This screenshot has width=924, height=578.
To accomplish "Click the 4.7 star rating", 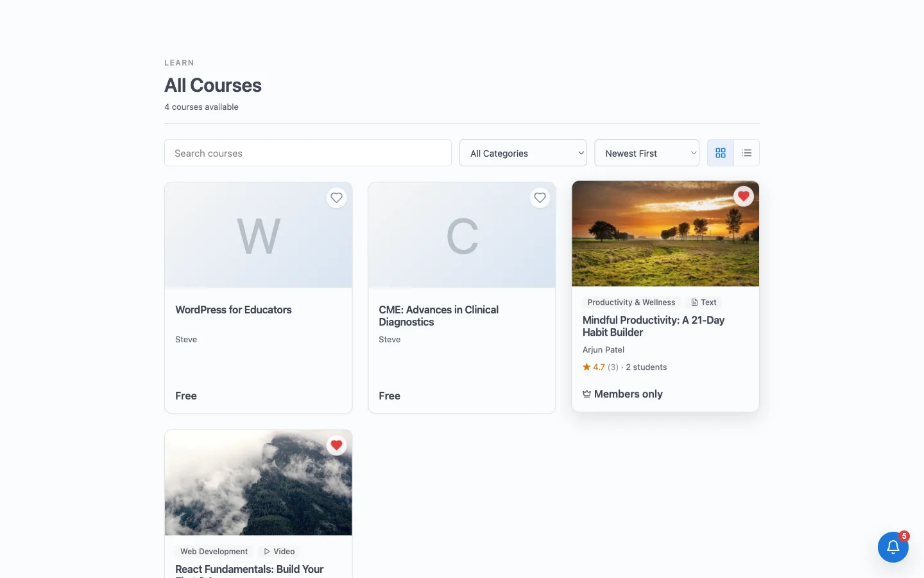I will (594, 367).
